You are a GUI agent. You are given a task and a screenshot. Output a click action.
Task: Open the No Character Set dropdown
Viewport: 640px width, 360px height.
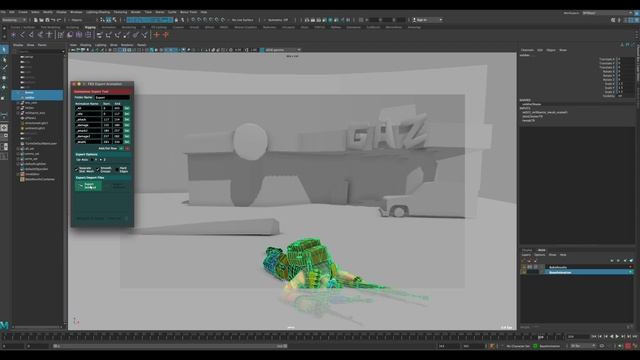(518, 346)
